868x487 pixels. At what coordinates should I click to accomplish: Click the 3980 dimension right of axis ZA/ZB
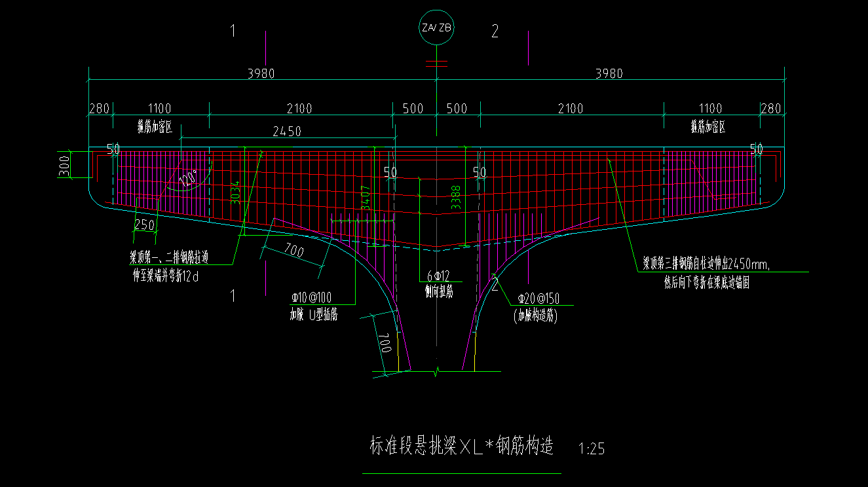(609, 73)
